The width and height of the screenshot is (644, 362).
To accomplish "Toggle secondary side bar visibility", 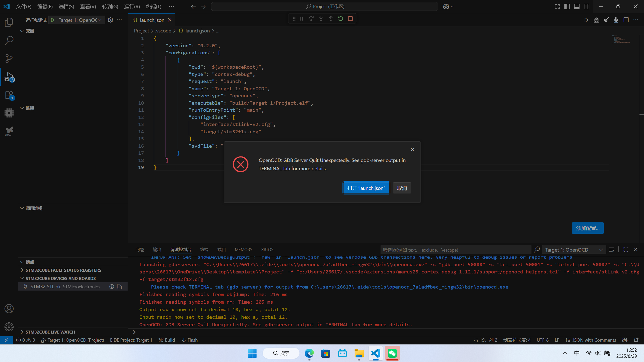I will tap(587, 7).
